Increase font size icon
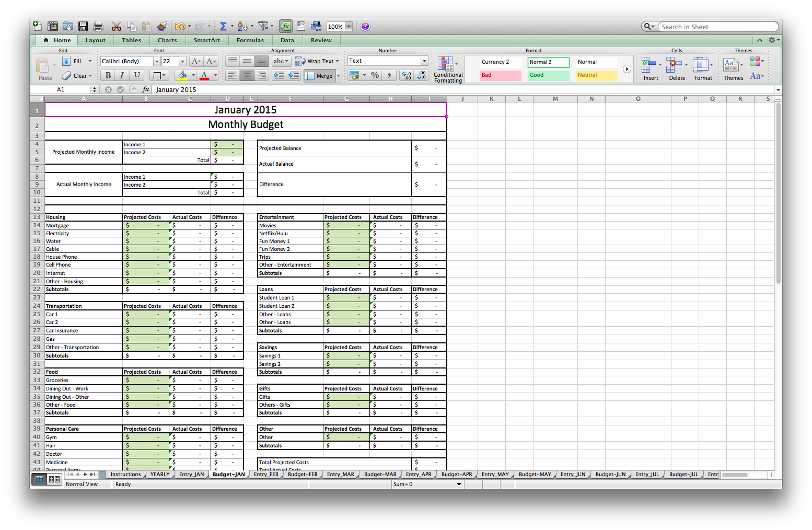Viewport: 812px width, 530px height. pyautogui.click(x=196, y=61)
